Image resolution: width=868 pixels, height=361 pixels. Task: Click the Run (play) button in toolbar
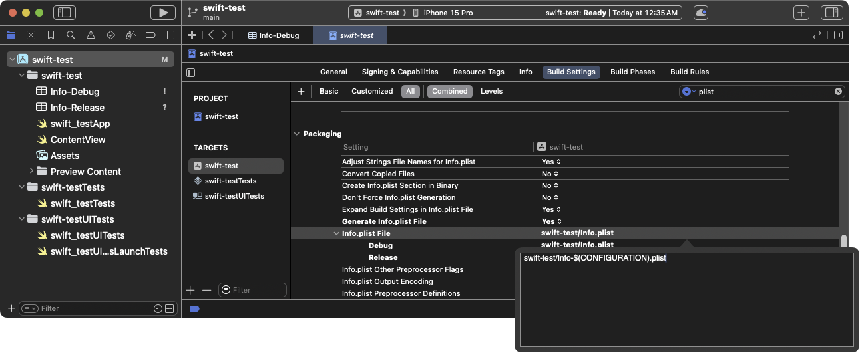click(163, 12)
